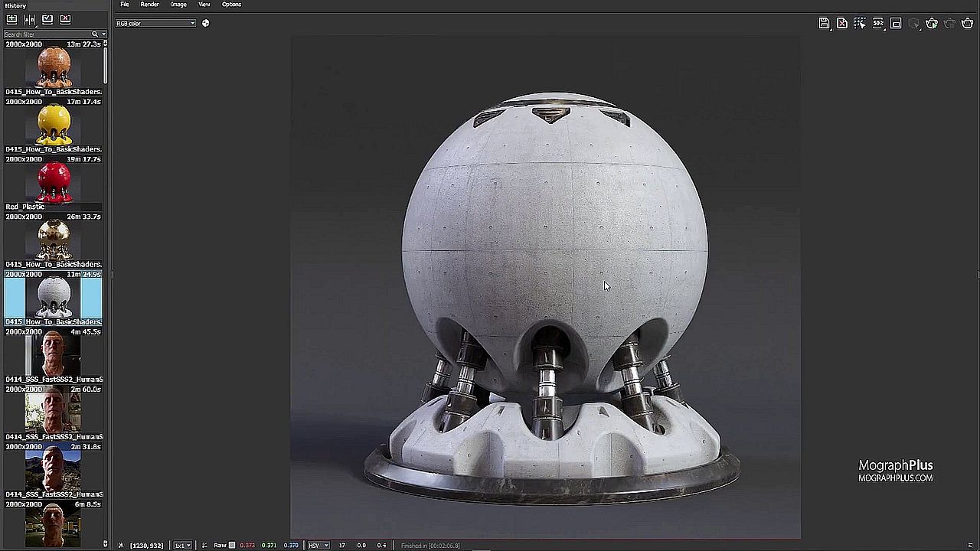Delete the selected History image
This screenshot has height=551, width=980.
(65, 19)
